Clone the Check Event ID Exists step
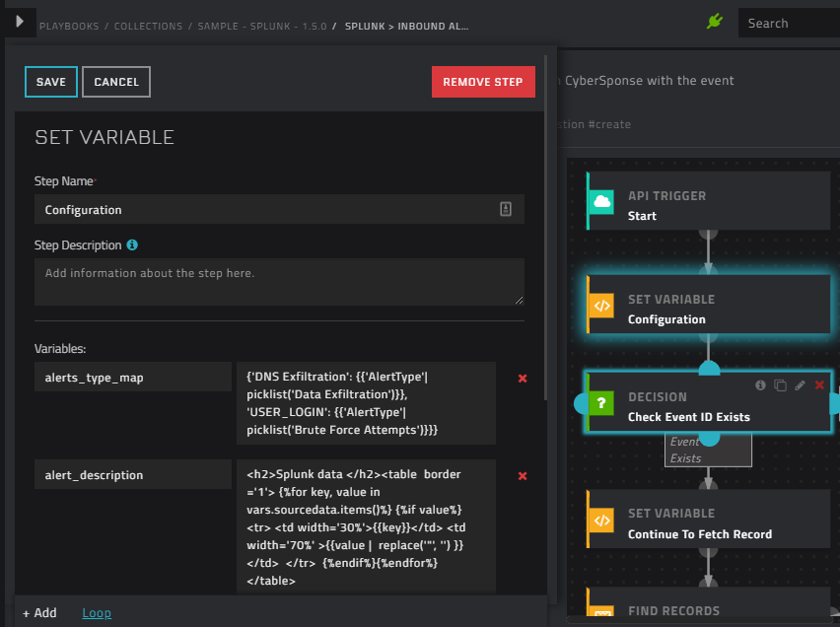 tap(780, 385)
